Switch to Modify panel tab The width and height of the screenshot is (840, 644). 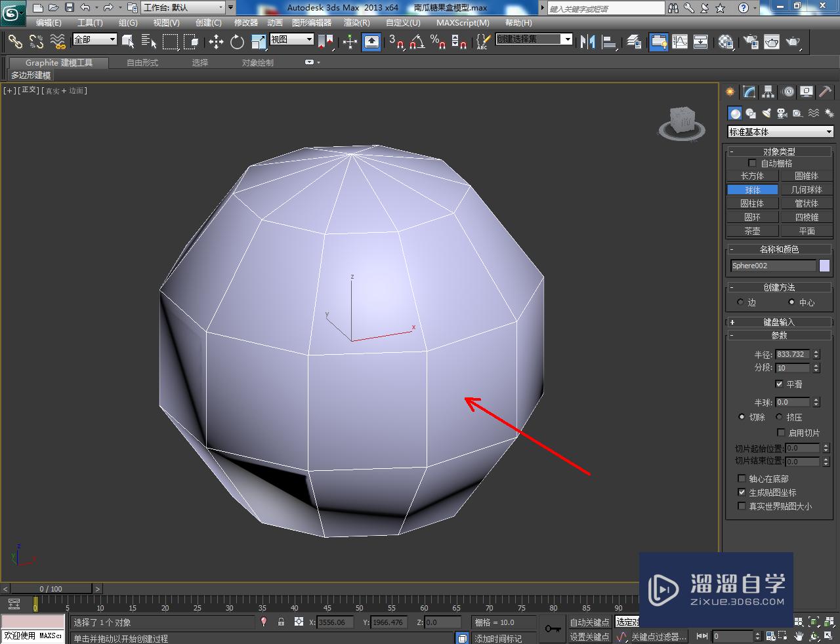pos(749,92)
